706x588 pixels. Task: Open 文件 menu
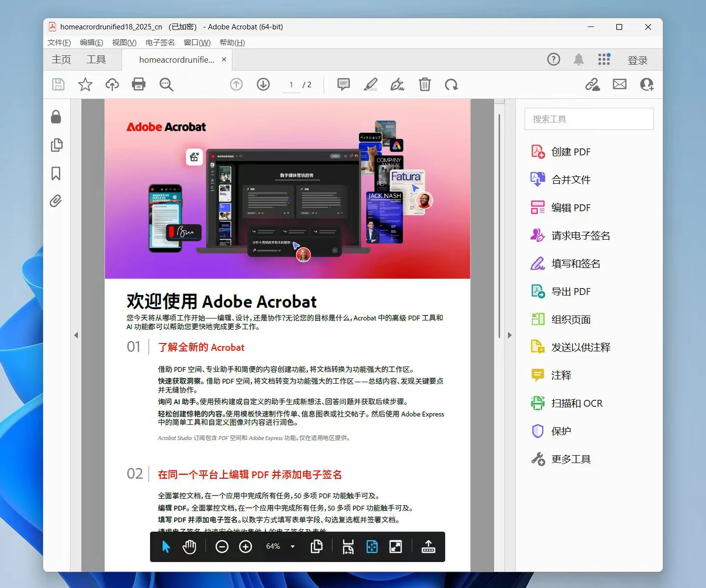(x=59, y=43)
